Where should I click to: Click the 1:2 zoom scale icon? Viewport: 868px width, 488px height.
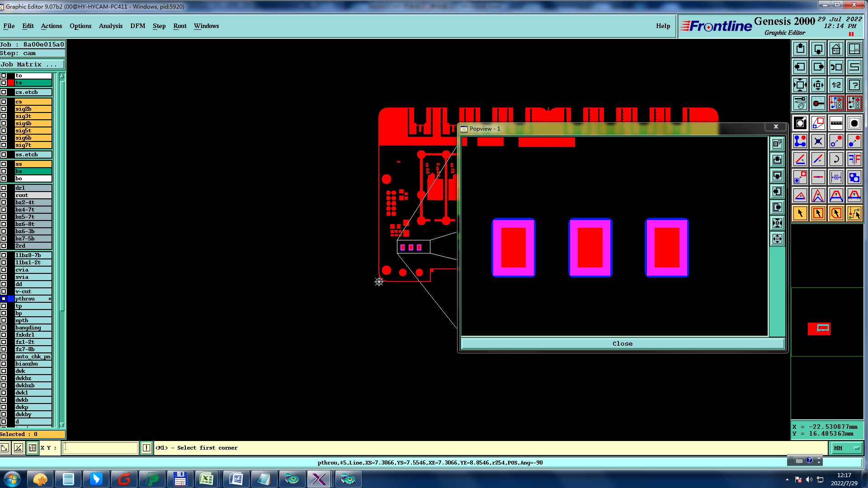pos(836,85)
